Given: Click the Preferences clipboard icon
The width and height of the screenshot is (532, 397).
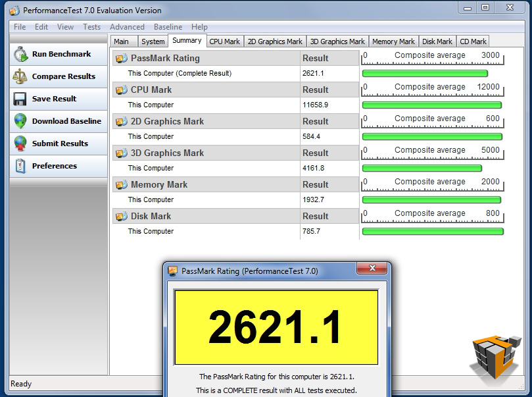Looking at the screenshot, I should [20, 166].
